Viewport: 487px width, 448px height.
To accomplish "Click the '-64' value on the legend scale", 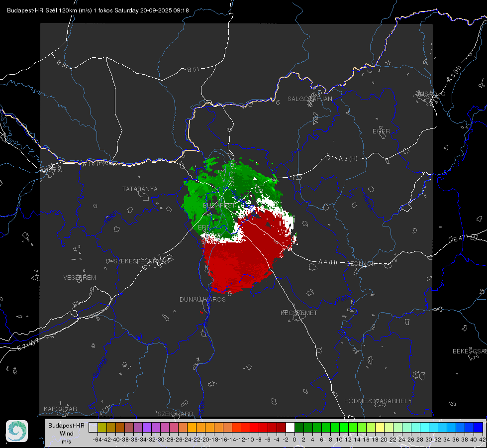I will pos(97,440).
